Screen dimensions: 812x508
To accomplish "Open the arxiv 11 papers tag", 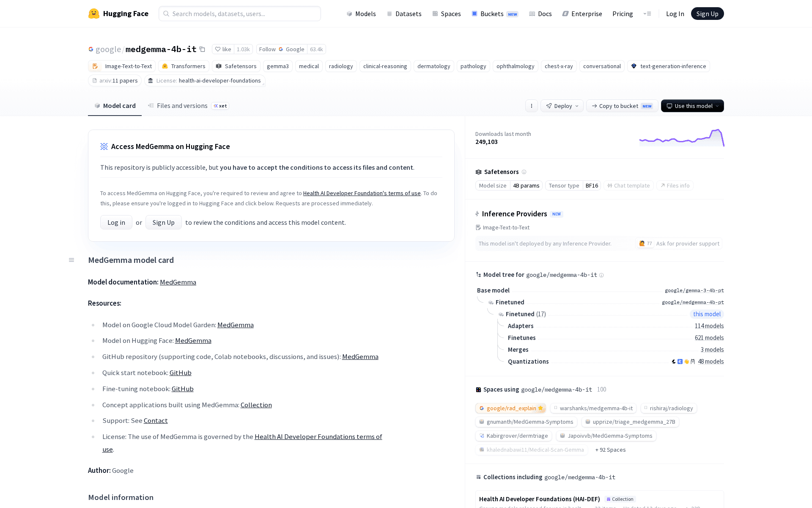I will pyautogui.click(x=115, y=80).
